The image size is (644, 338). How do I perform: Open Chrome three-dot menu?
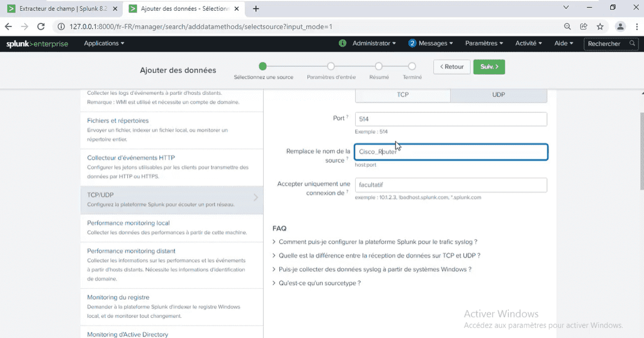(x=637, y=27)
